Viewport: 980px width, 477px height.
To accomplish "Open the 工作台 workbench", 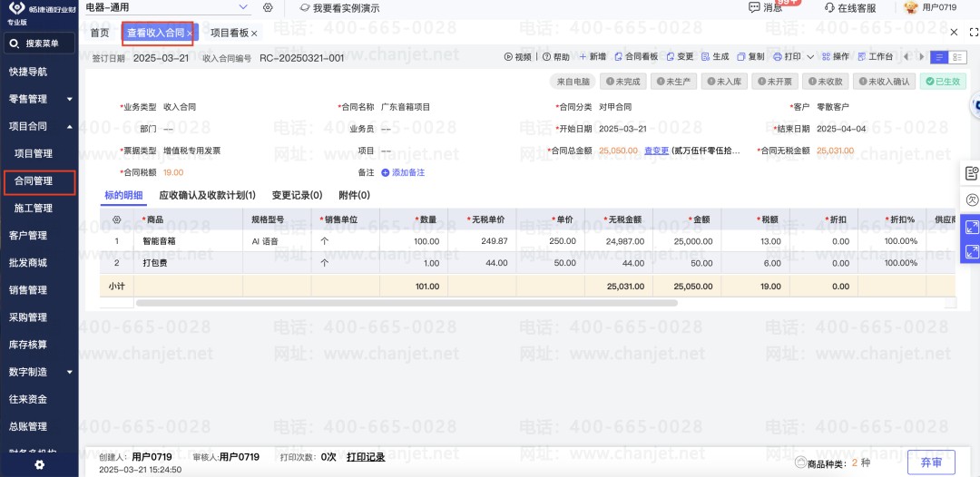I will click(875, 57).
